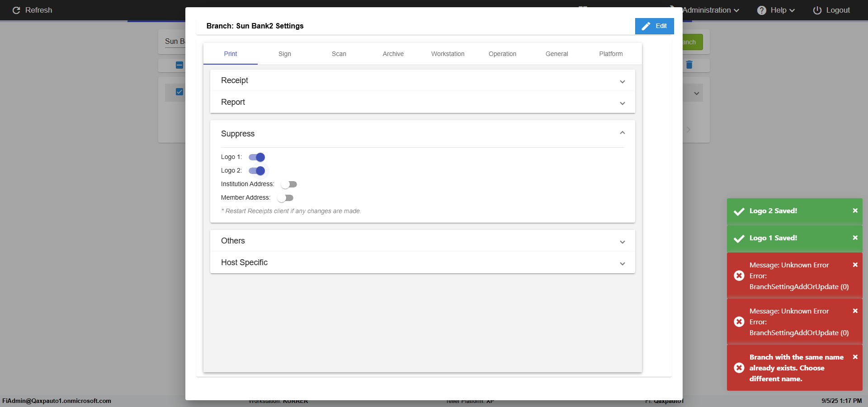Dismiss the Logo 2 Saved notification
The height and width of the screenshot is (407, 868).
point(855,211)
